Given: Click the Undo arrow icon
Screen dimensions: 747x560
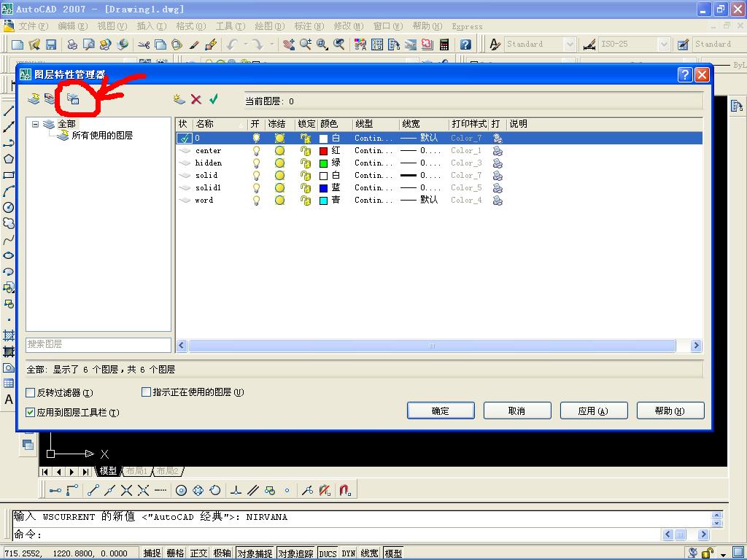Looking at the screenshot, I should tap(233, 44).
